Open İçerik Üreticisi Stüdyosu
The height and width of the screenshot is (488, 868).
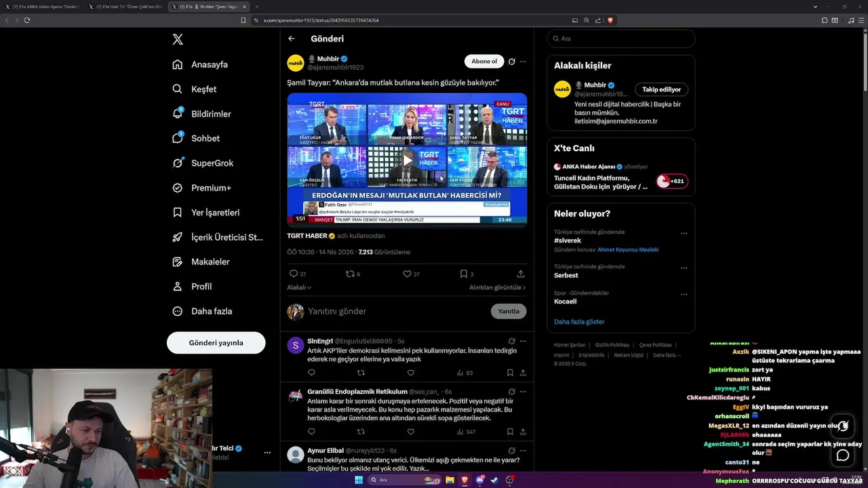[x=217, y=237]
